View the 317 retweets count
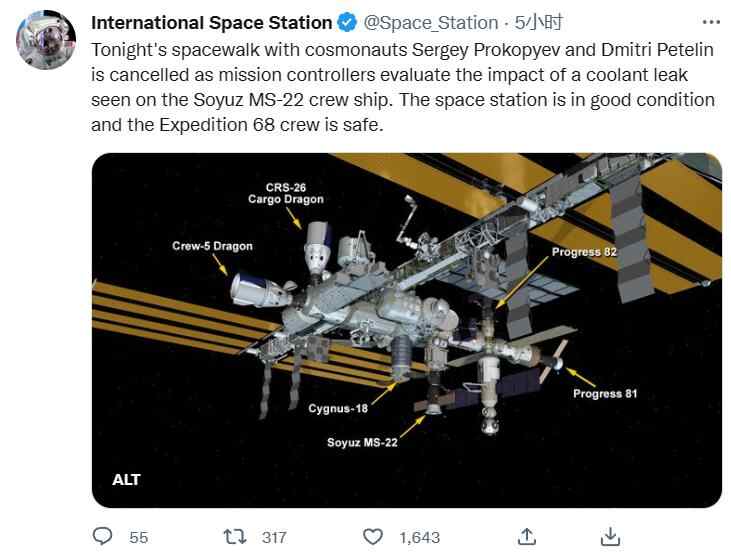The width and height of the screenshot is (731, 554). click(x=274, y=537)
